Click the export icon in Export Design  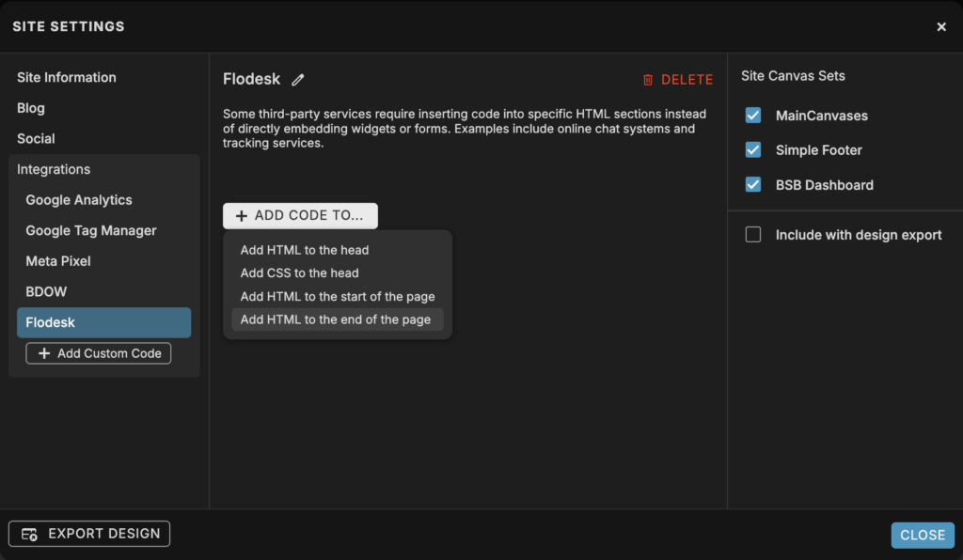(29, 535)
